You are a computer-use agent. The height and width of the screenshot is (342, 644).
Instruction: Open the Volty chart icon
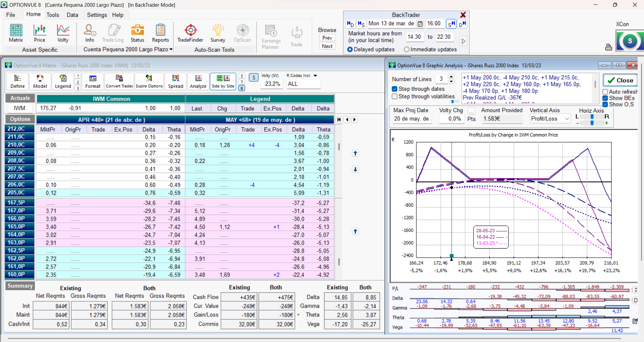63,33
